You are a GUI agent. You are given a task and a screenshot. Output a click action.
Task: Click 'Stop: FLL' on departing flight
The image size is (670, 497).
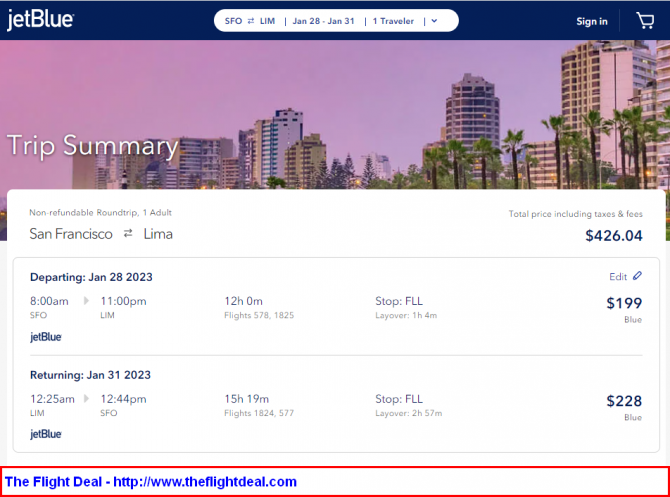[399, 301]
